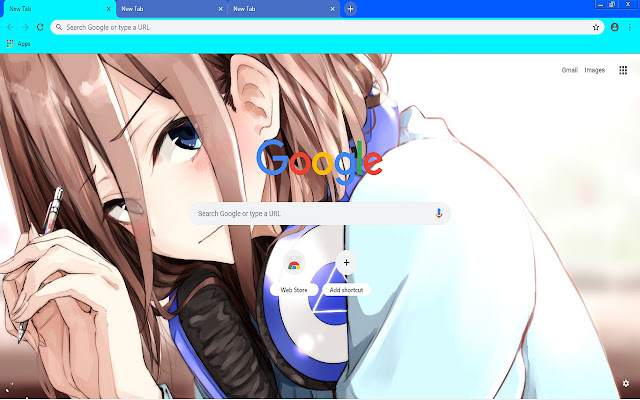
Task: Switch to the second New Tab
Action: (172, 9)
